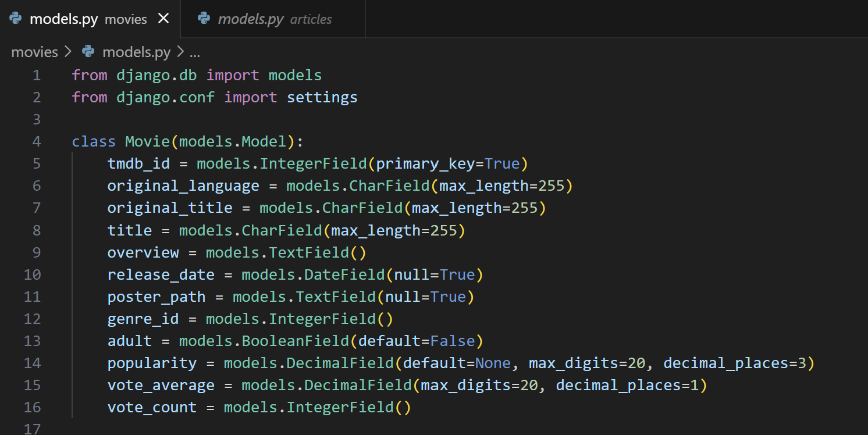The image size is (868, 435).
Task: Click the tmdb_id field name
Action: point(138,164)
